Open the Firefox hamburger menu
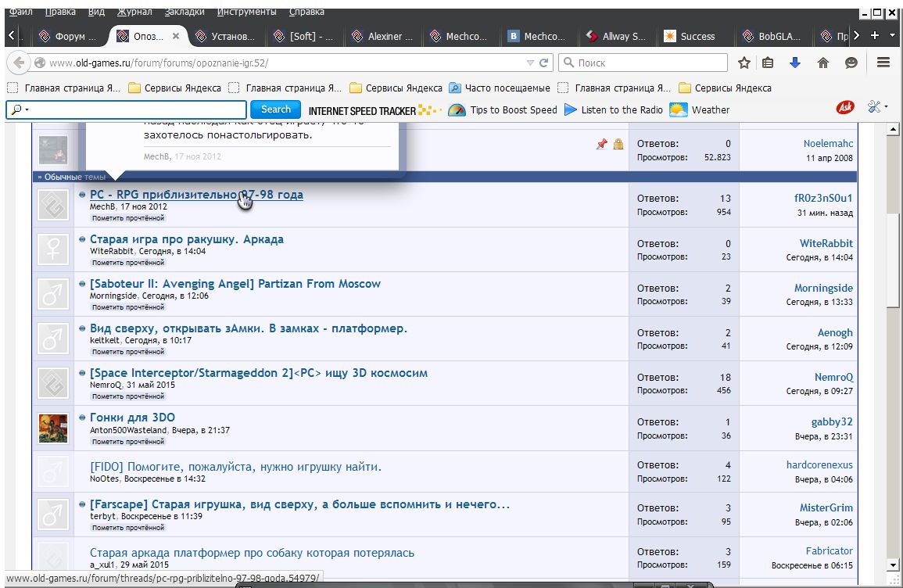The image size is (903, 588). (883, 61)
